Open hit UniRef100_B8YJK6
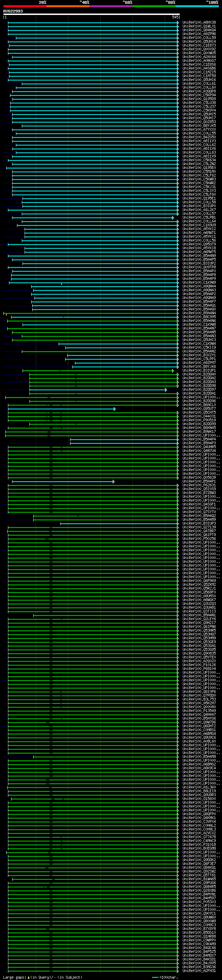 199,367
